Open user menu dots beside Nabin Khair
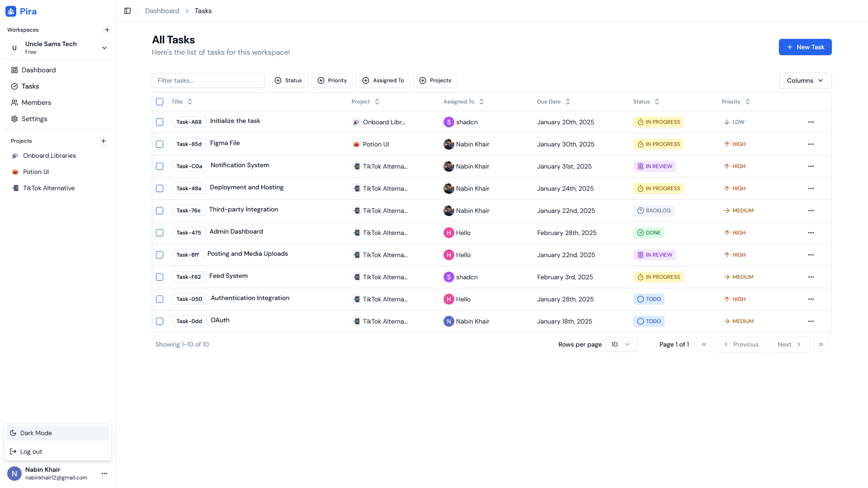Screen dimensions: 868x488 pos(104,474)
